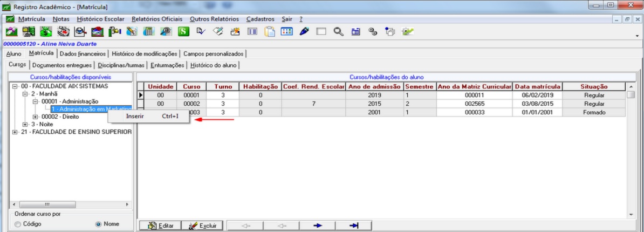This screenshot has width=644, height=232.
Task: Expand the 21 - FACULDADE DE ENSINO SUPERIOR node
Action: [x=15, y=132]
